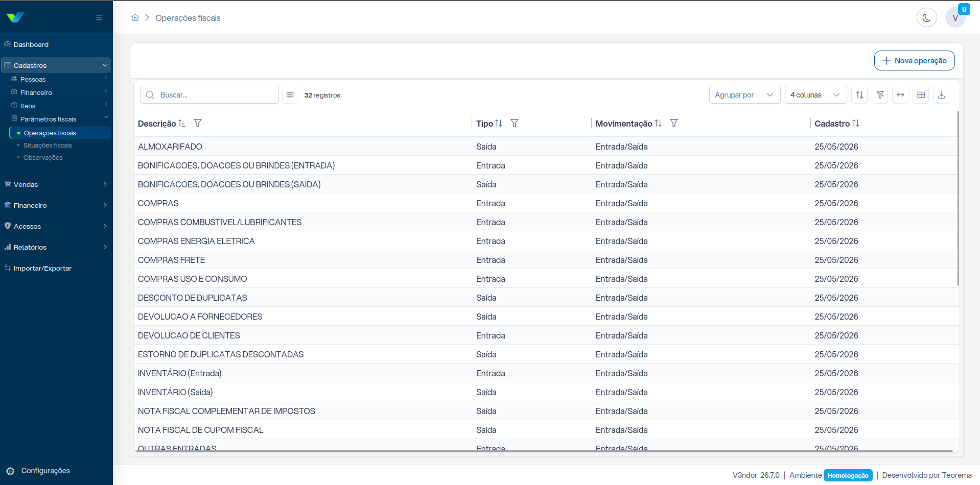
Task: Open advanced search options icon
Action: pyautogui.click(x=290, y=95)
